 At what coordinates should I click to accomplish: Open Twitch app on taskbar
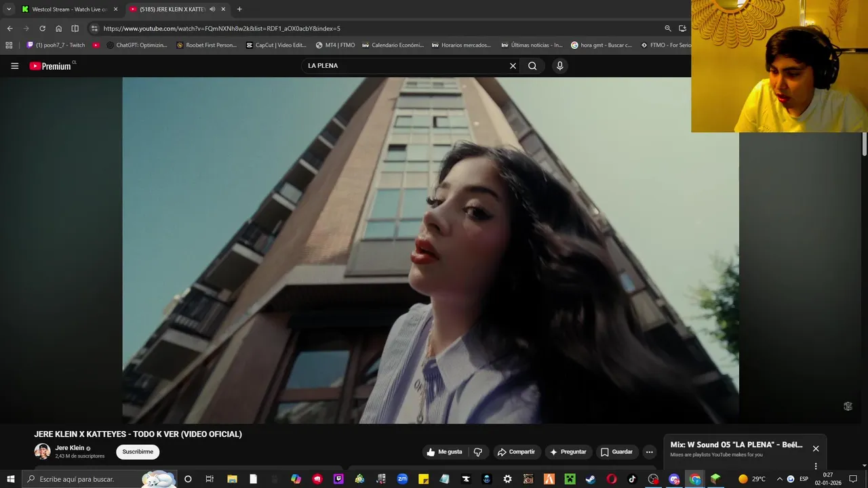click(x=338, y=479)
